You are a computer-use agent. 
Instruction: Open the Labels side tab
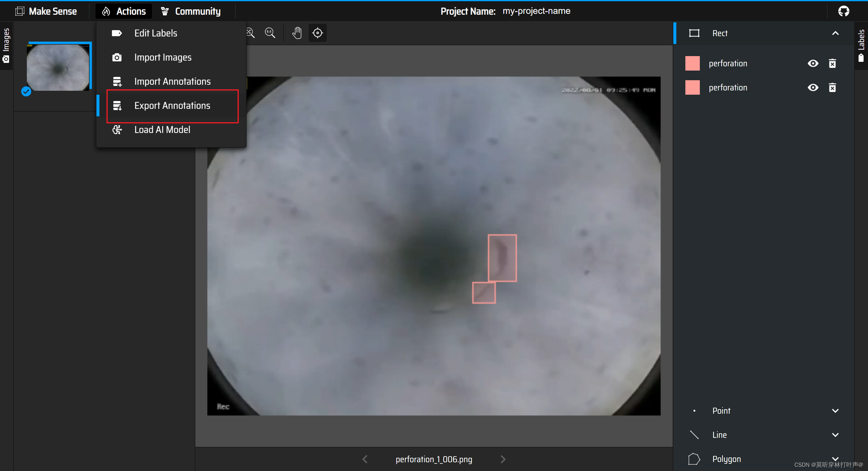pos(861,46)
